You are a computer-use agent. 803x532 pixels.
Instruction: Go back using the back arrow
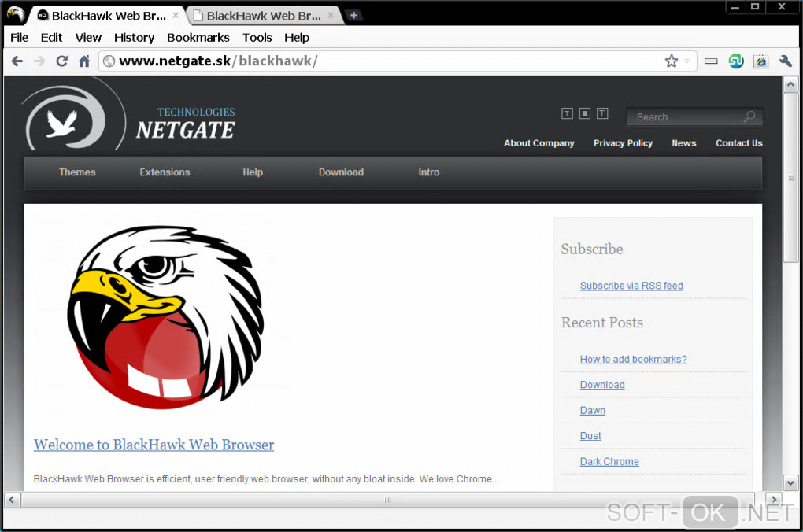coord(17,61)
